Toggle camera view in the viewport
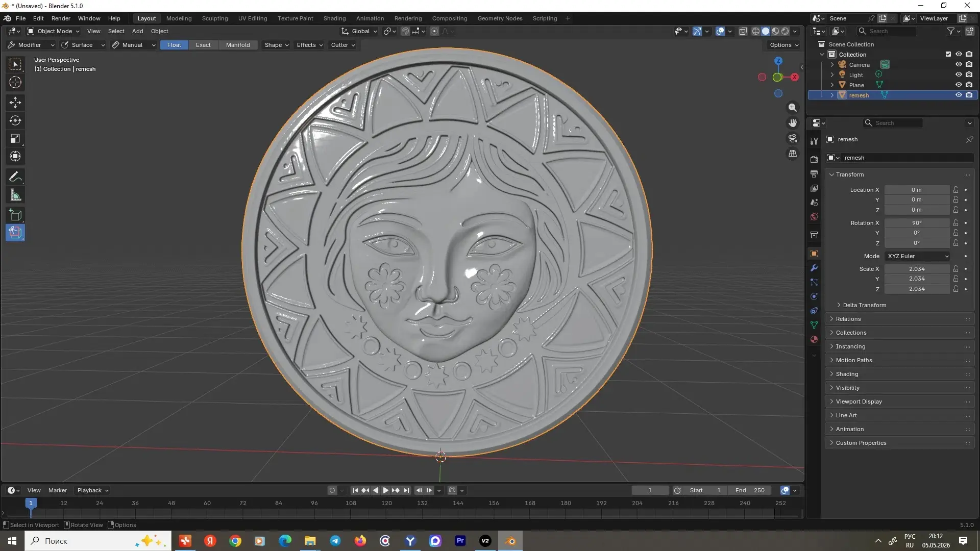 (793, 138)
